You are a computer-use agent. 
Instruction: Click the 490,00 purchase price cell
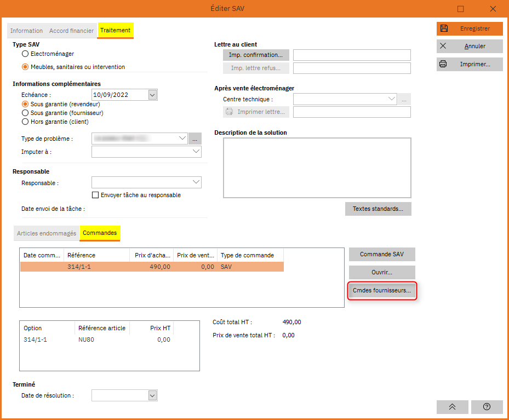click(160, 267)
